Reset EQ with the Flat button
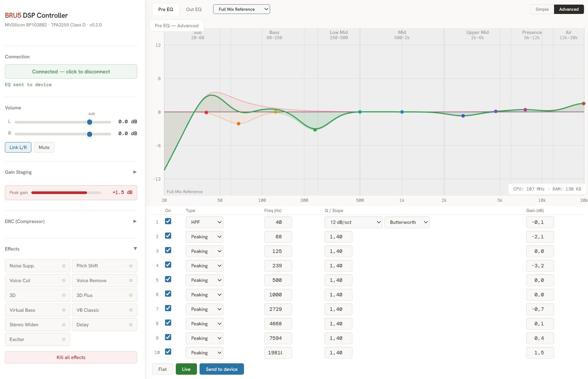Viewport: 588px width, 379px height. [163, 369]
